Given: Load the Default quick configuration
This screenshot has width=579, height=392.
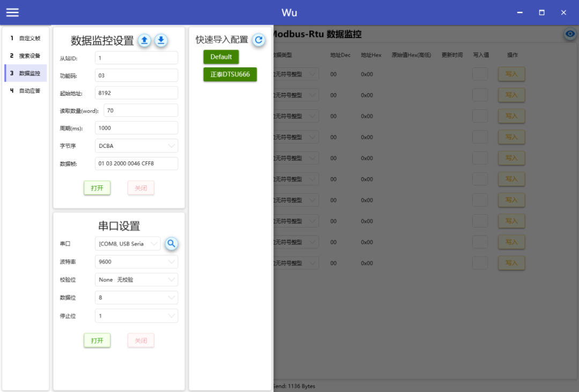Looking at the screenshot, I should [221, 56].
